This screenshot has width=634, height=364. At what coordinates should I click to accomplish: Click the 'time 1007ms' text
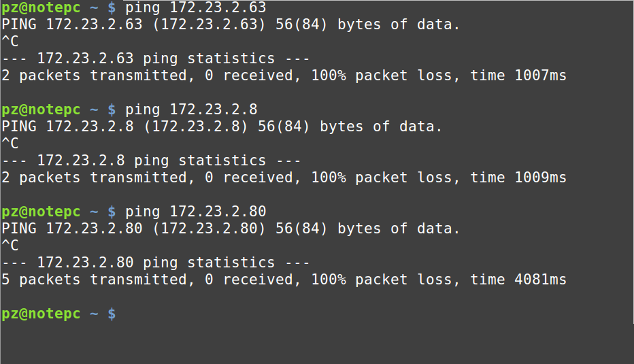[x=518, y=76]
